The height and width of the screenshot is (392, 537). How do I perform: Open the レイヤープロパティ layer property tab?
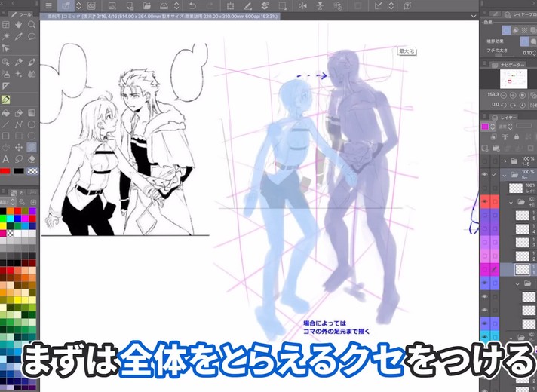pyautogui.click(x=521, y=14)
